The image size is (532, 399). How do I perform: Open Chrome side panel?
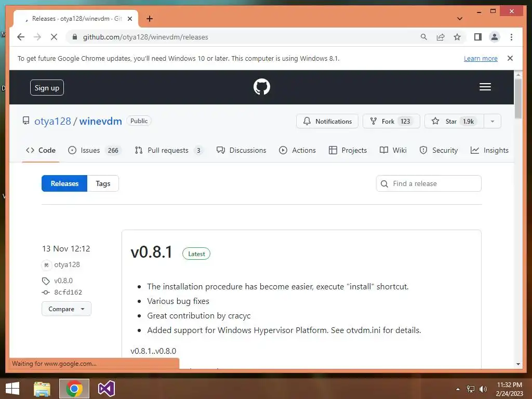point(478,37)
